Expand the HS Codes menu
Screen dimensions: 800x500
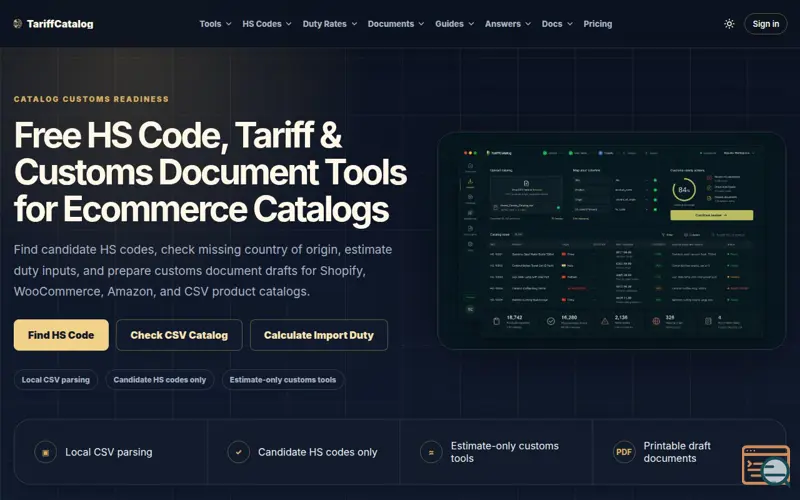tap(267, 24)
